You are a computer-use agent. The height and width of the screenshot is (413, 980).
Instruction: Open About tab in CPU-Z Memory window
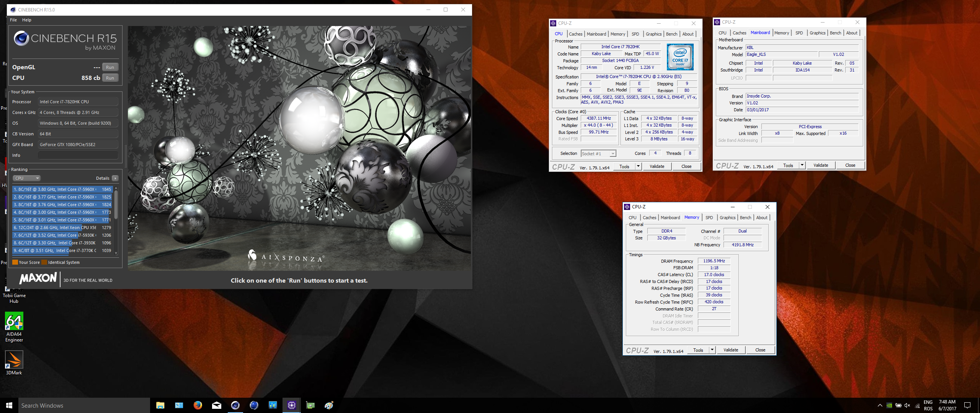762,218
